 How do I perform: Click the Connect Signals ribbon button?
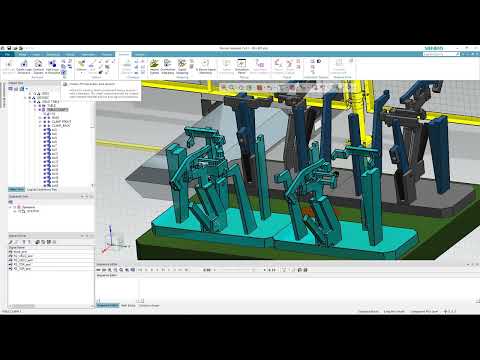38,67
